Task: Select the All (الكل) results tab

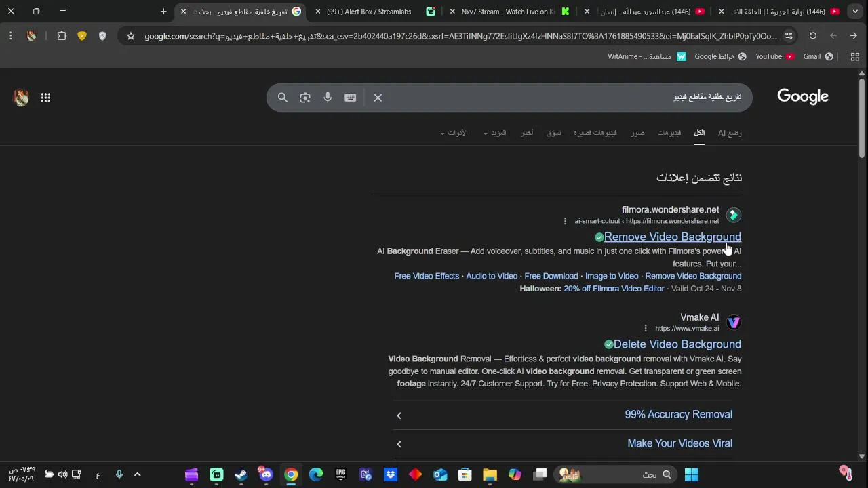Action: [699, 133]
